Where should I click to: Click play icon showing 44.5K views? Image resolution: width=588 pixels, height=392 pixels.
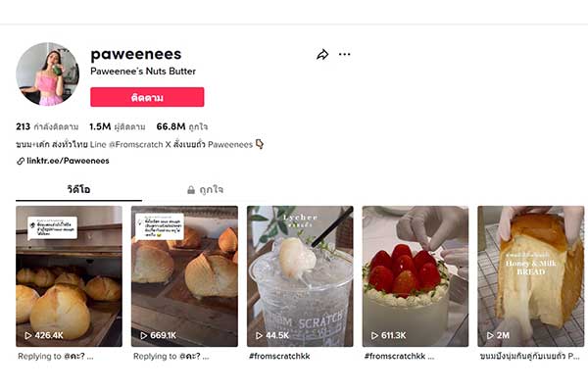pos(260,335)
